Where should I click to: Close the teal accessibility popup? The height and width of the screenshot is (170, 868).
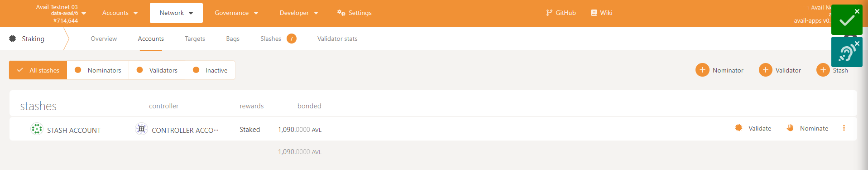[x=857, y=44]
